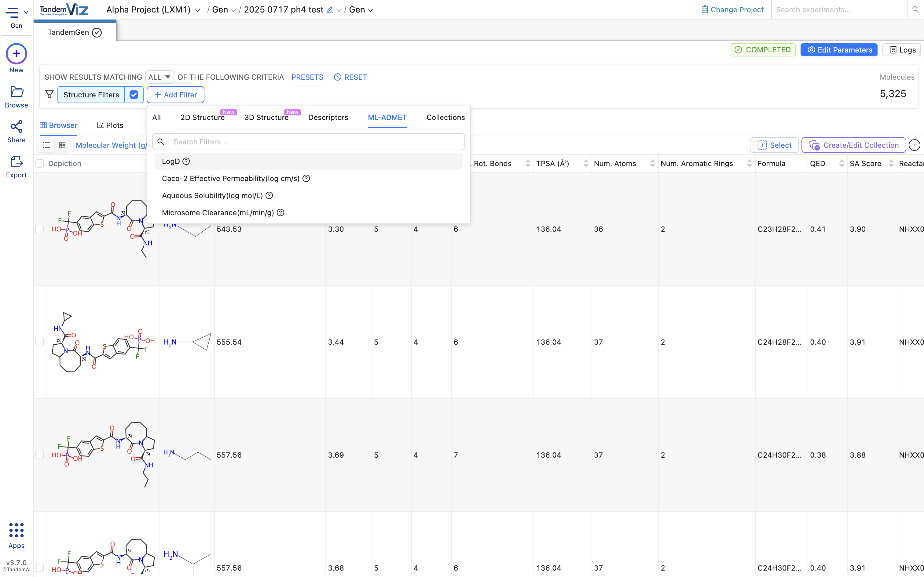This screenshot has height=577, width=924.
Task: Create a new experiment via the New icon
Action: 16,54
